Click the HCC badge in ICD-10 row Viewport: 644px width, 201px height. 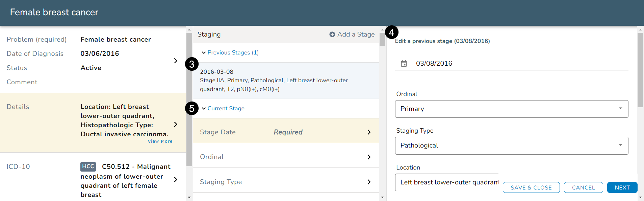pyautogui.click(x=88, y=166)
